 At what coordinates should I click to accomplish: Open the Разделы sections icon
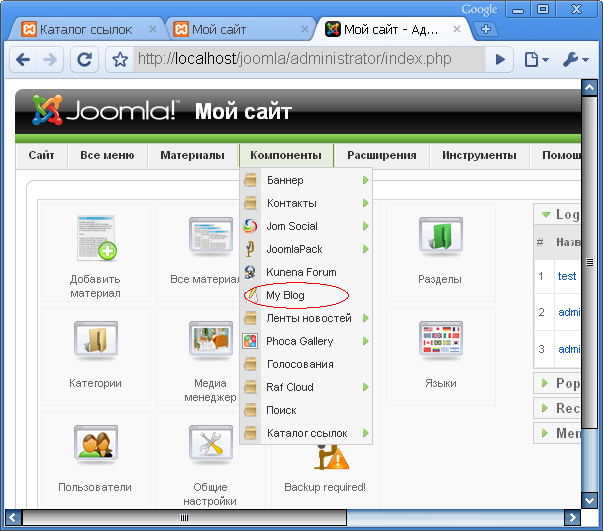(441, 238)
